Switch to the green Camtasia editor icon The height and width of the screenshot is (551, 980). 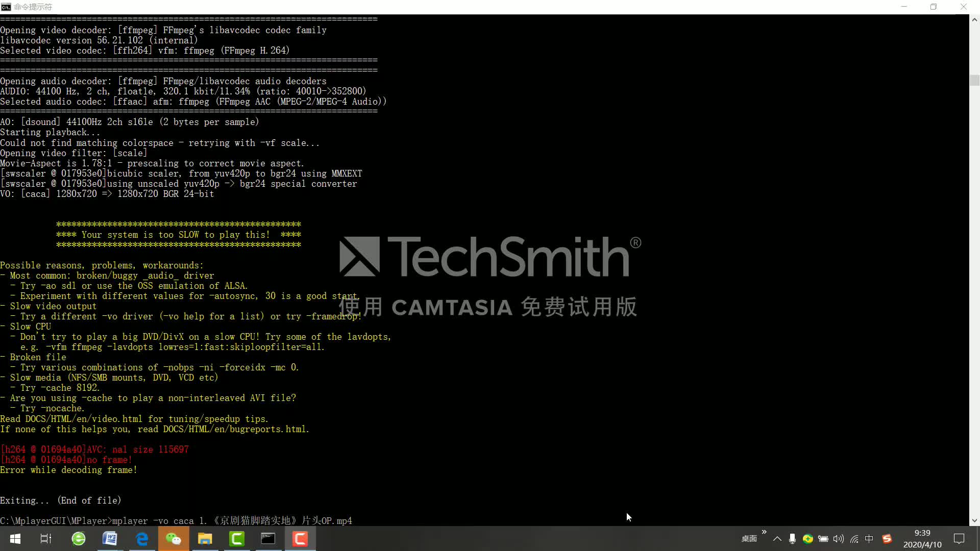coord(237,539)
